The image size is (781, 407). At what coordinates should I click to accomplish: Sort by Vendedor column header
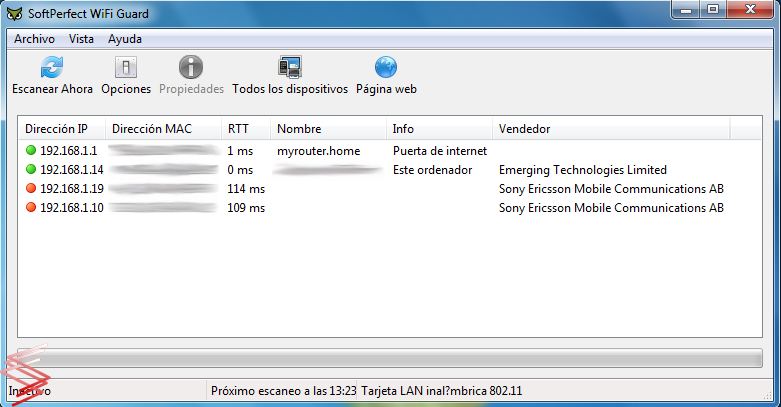coord(611,129)
